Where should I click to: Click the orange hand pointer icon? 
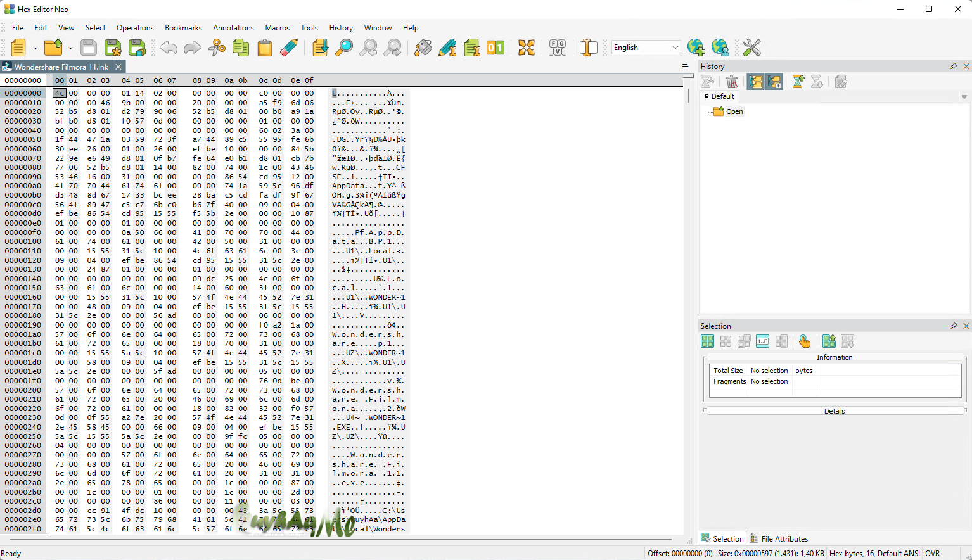805,341
